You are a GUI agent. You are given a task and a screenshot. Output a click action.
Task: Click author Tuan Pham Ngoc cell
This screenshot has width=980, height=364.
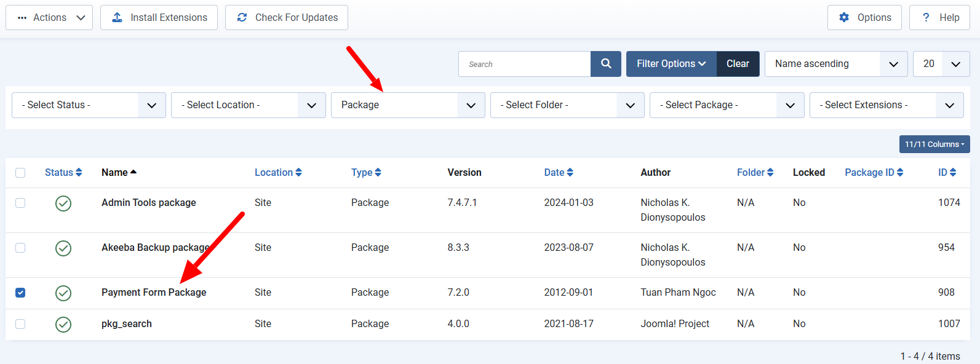pyautogui.click(x=678, y=293)
